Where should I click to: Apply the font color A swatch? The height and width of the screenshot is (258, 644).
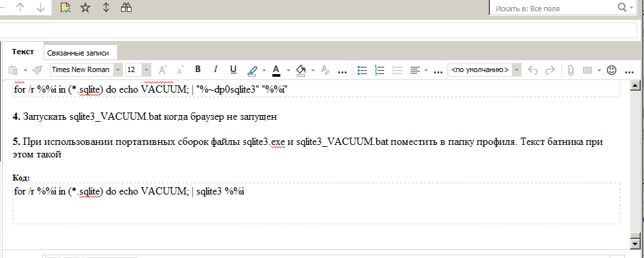click(x=276, y=70)
